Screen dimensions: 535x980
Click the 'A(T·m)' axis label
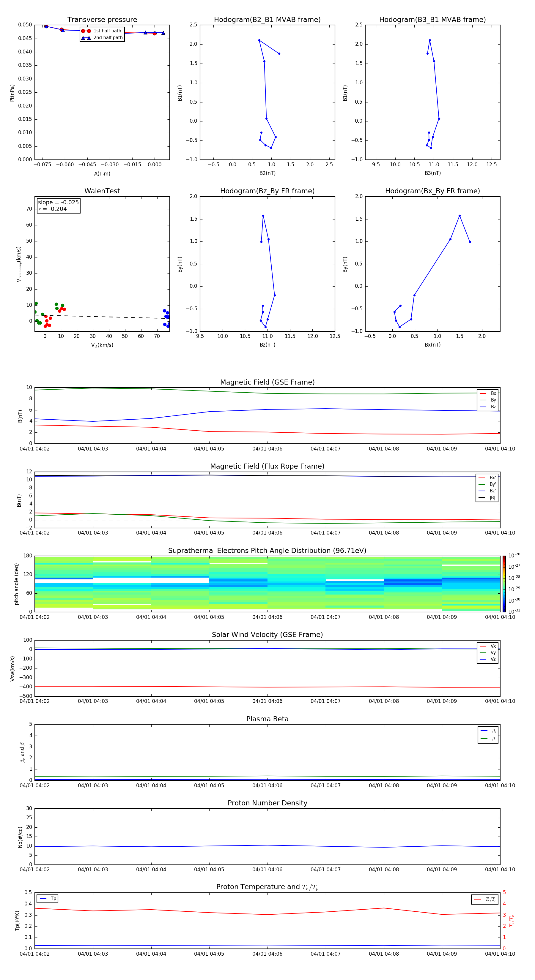click(102, 173)
